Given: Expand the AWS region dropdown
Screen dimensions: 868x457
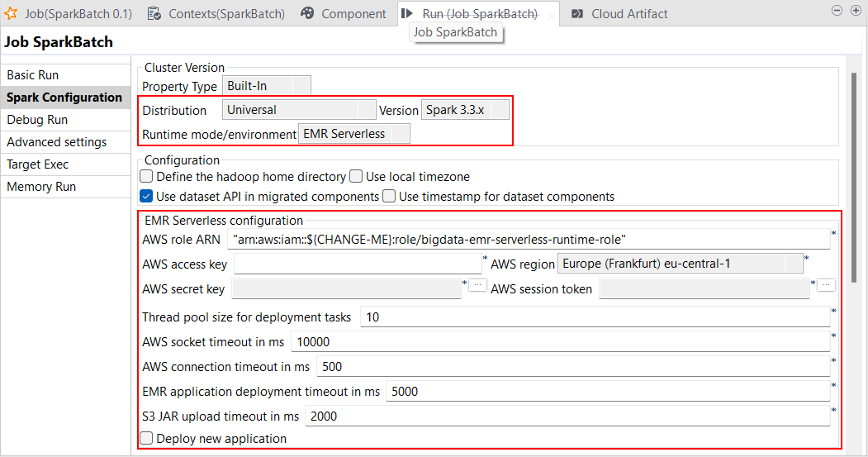Looking at the screenshot, I should tap(681, 264).
